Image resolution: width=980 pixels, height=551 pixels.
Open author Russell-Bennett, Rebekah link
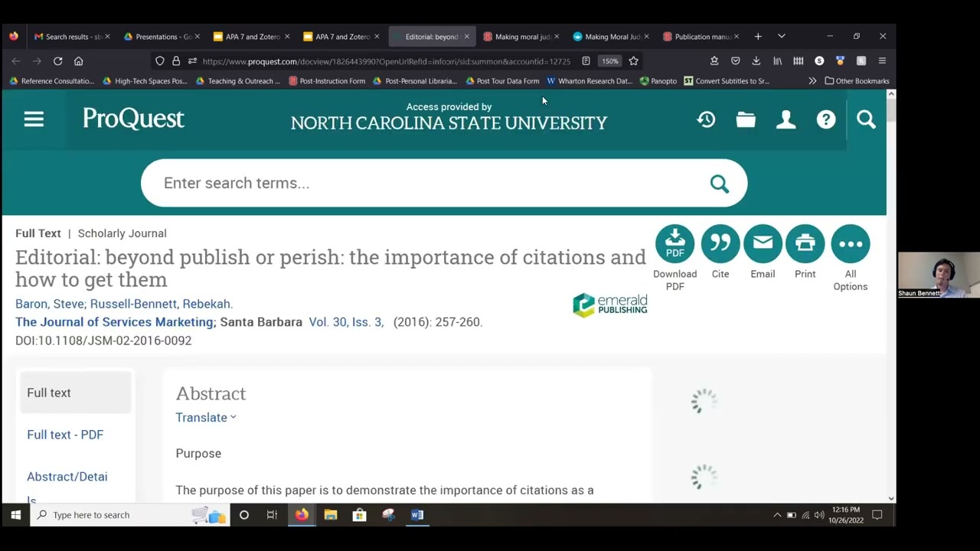(161, 304)
